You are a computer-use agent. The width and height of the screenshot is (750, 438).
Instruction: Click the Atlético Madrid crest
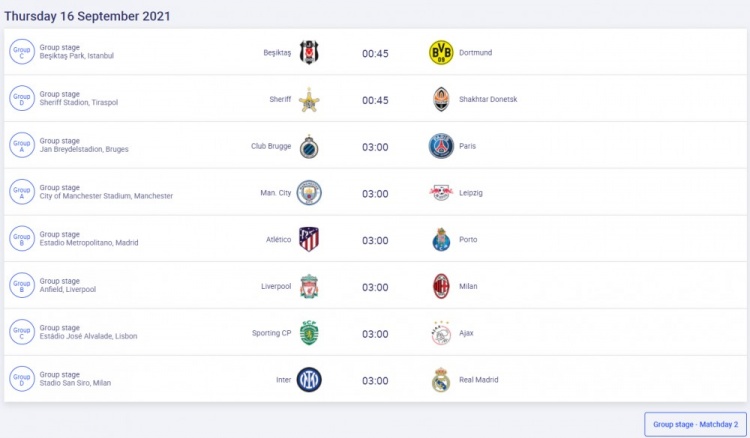[x=309, y=240]
